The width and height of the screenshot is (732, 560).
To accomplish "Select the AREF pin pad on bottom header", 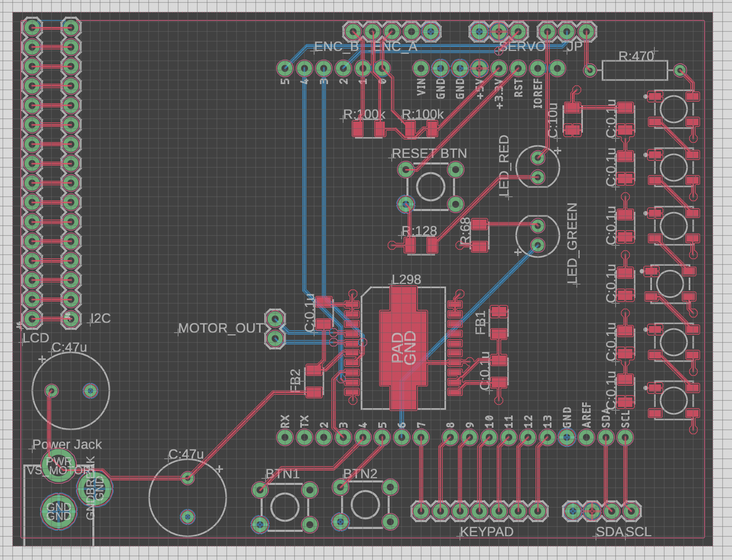I will coord(586,438).
